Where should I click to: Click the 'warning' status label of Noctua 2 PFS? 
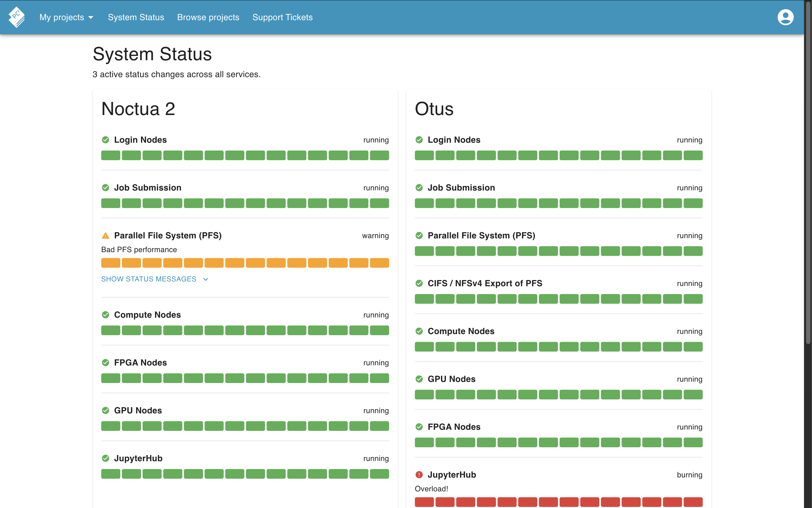tap(375, 236)
